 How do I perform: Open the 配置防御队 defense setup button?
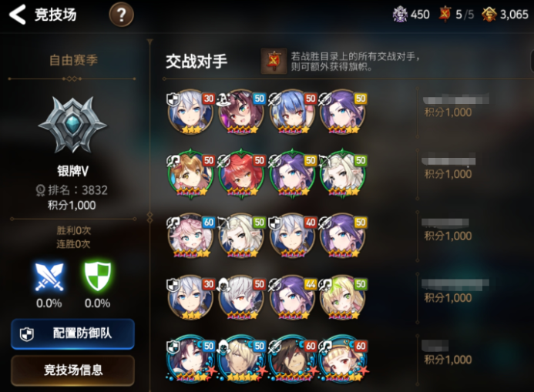tap(72, 333)
